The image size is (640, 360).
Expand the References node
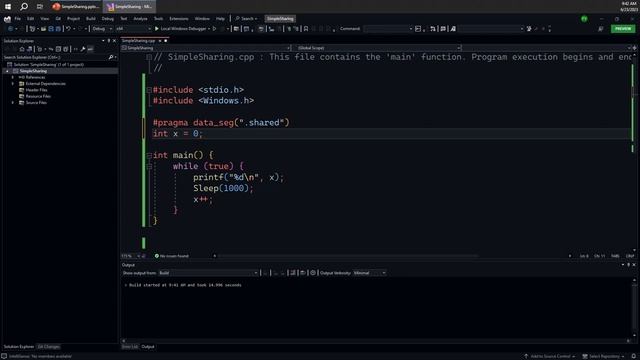coord(13,77)
